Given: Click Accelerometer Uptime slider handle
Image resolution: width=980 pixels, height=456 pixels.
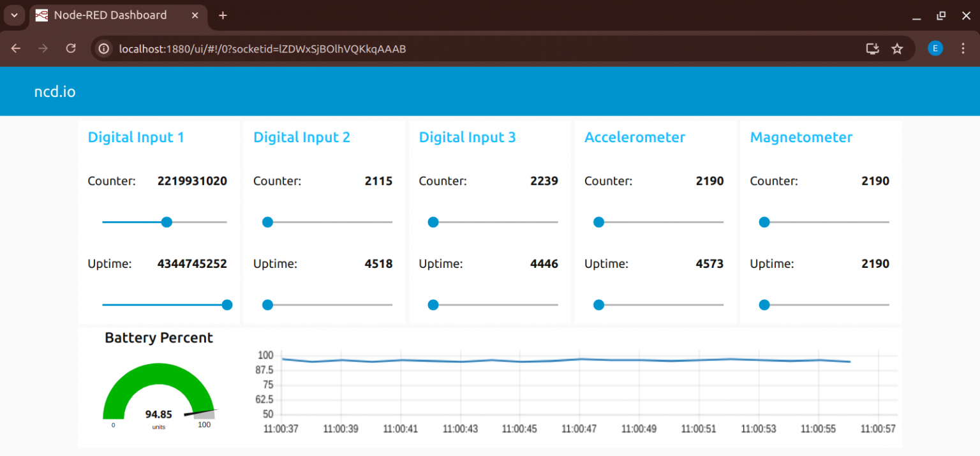Looking at the screenshot, I should point(598,305).
